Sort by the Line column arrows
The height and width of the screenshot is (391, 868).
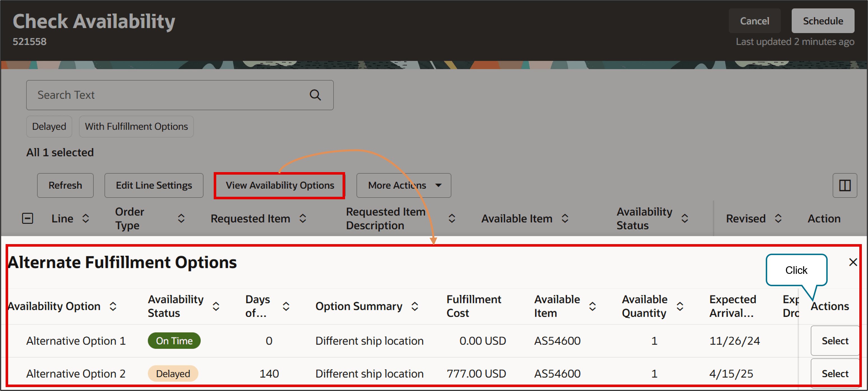tap(86, 218)
